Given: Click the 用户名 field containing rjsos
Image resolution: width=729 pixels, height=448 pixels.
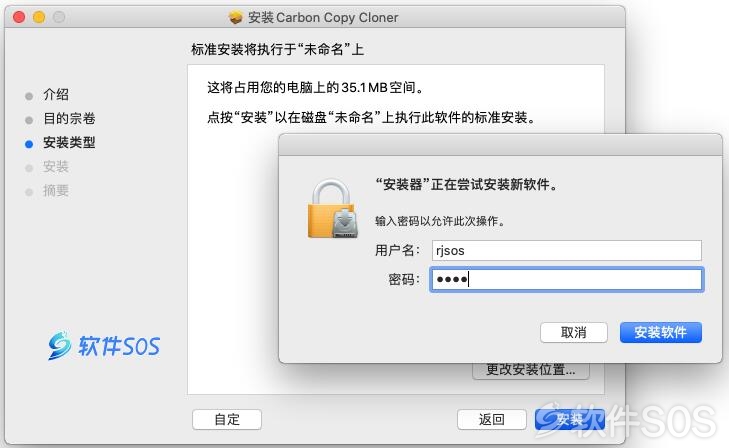Looking at the screenshot, I should 567,250.
